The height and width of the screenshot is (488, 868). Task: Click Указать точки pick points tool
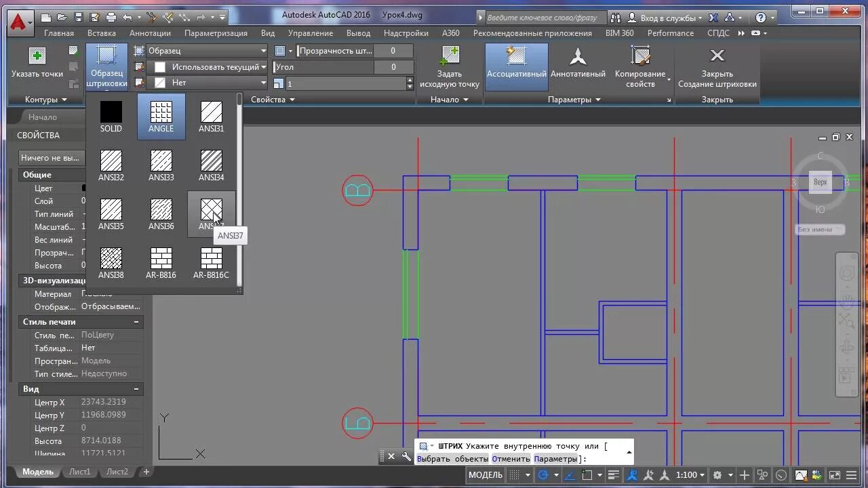point(37,66)
